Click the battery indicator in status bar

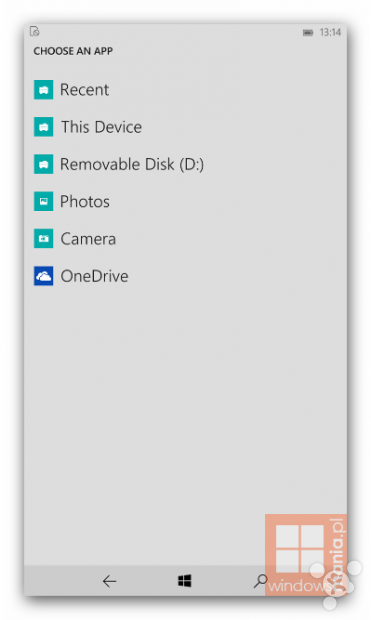coord(308,32)
